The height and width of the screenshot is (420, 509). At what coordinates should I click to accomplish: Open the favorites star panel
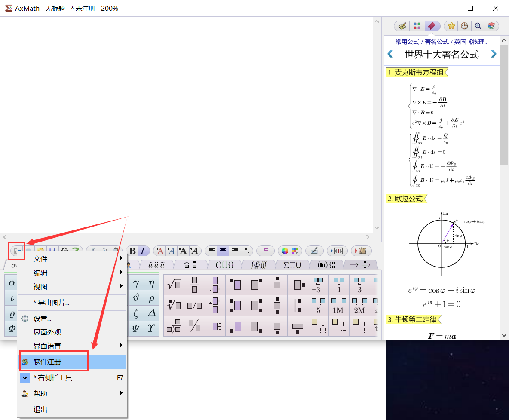451,26
